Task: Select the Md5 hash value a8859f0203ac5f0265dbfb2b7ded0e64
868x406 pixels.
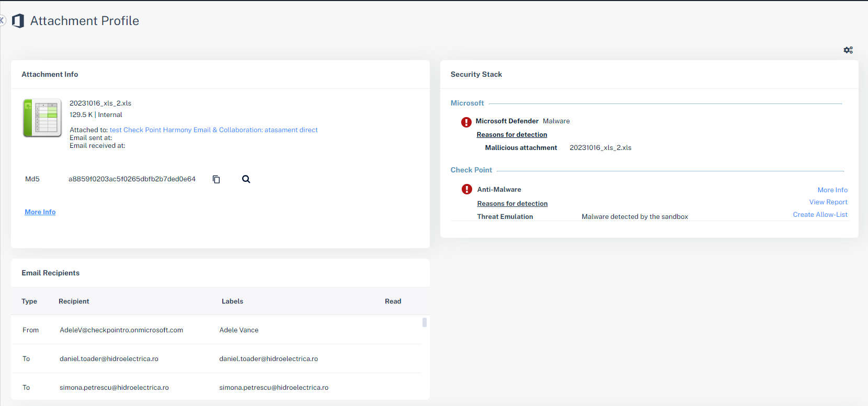Action: coord(132,179)
